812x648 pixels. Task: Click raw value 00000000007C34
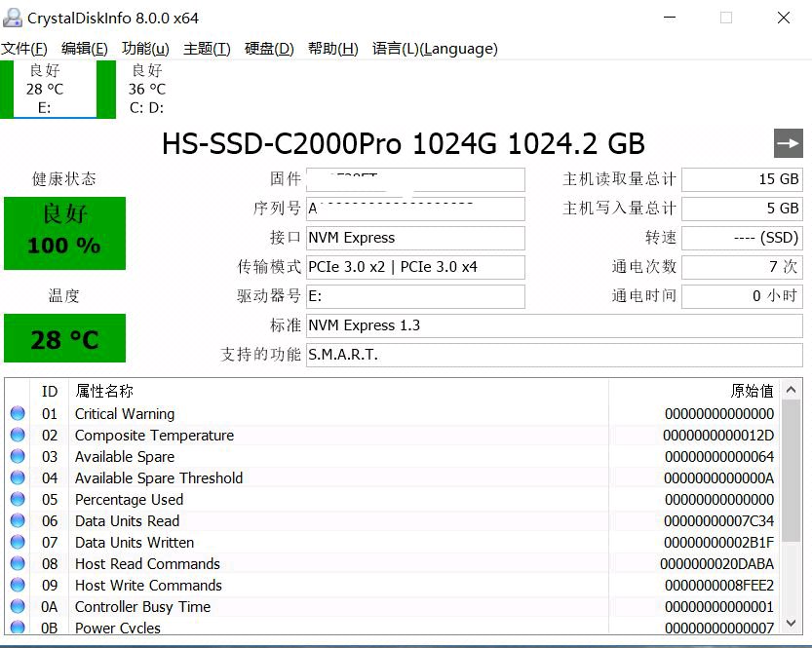[718, 520]
